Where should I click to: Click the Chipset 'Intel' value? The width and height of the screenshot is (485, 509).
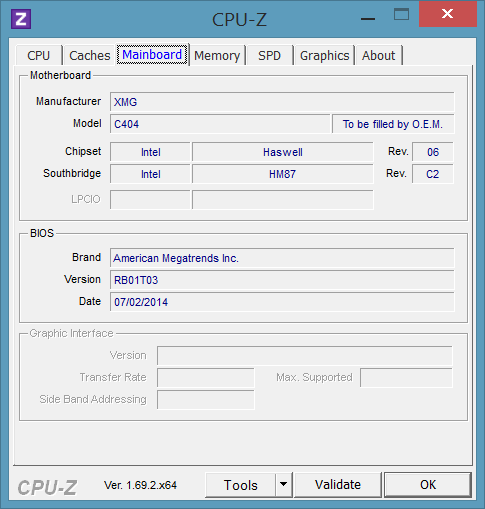(x=150, y=152)
